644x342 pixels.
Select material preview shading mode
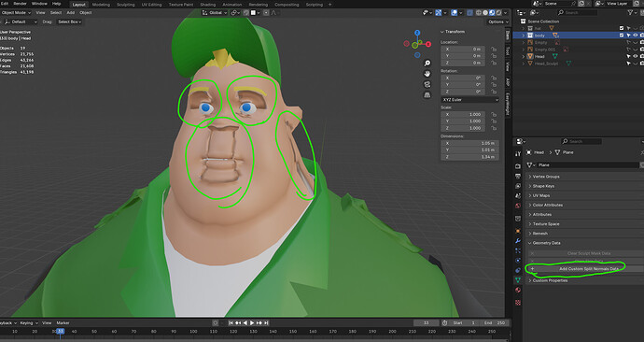pyautogui.click(x=492, y=13)
